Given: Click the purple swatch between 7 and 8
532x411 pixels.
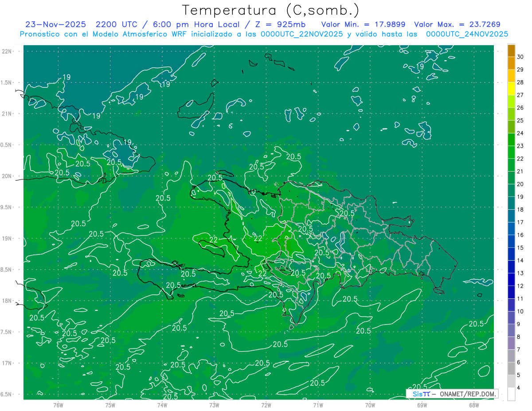Looking at the screenshot, I should pos(511,343).
